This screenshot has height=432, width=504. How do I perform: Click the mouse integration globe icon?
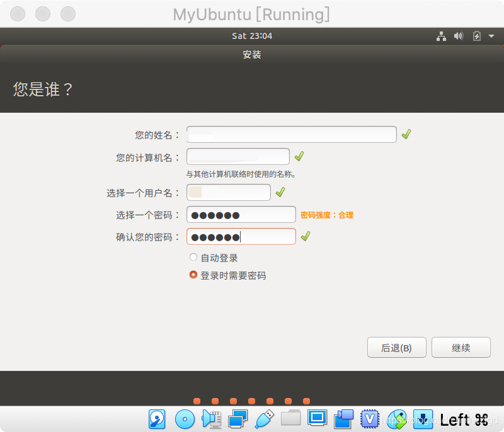(x=396, y=419)
